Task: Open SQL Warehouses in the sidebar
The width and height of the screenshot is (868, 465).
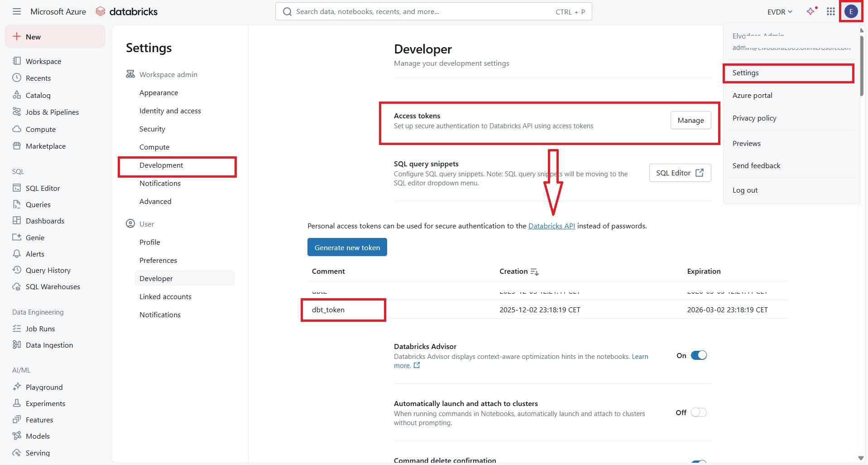Action: [x=53, y=286]
